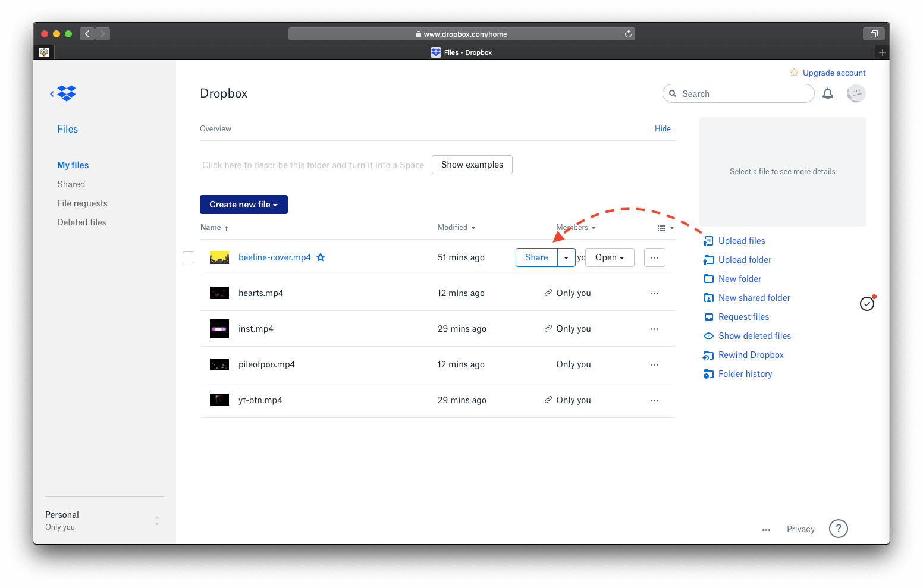The height and width of the screenshot is (588, 923).
Task: Expand the Share button dropdown arrow
Action: 566,257
